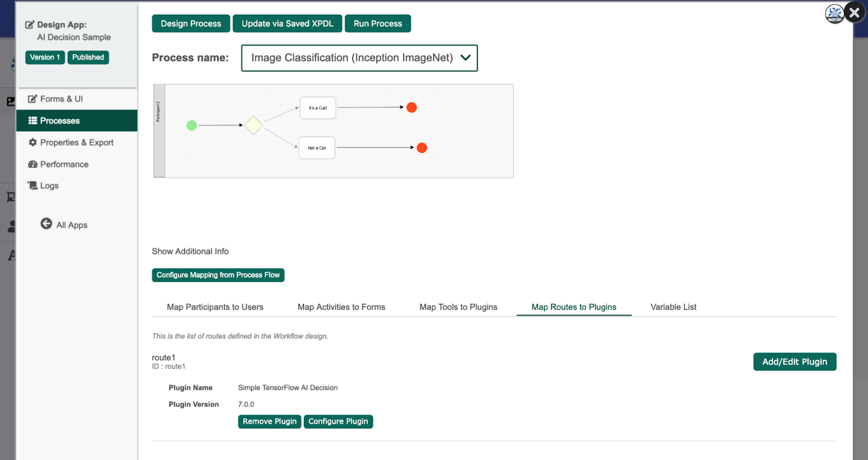Click the All Apps back arrow icon

(47, 224)
